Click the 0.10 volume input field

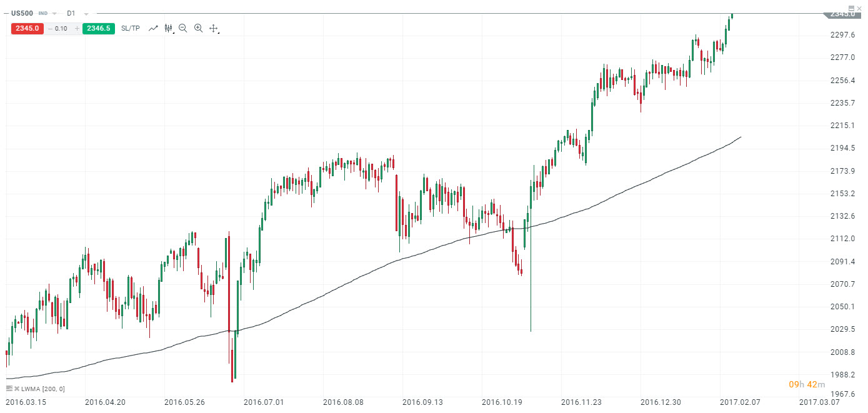(62, 27)
